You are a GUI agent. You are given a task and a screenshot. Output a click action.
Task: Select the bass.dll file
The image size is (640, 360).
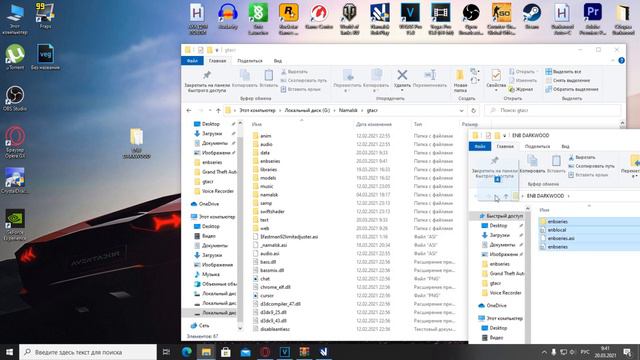[268, 262]
